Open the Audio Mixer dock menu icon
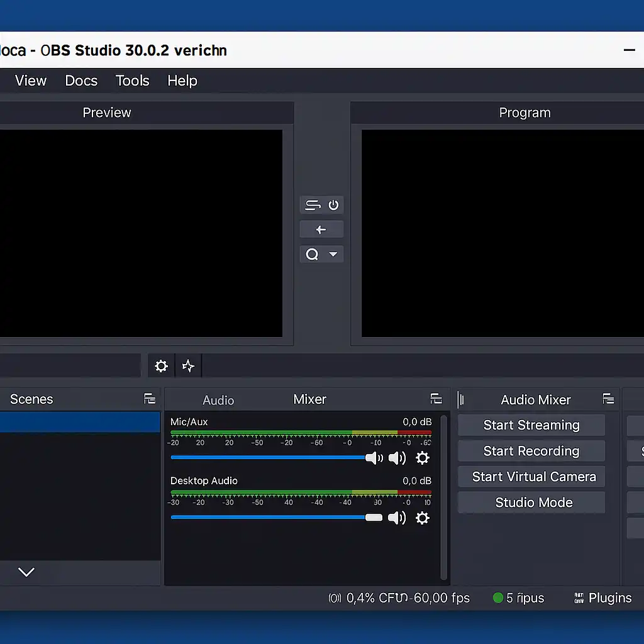Image resolution: width=644 pixels, height=644 pixels. tap(436, 399)
